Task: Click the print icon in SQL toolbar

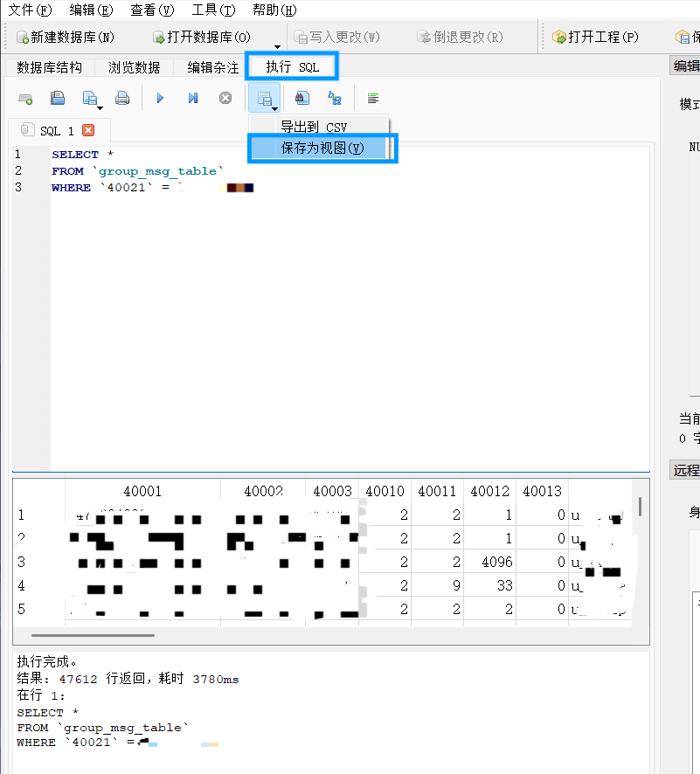Action: coord(122,98)
